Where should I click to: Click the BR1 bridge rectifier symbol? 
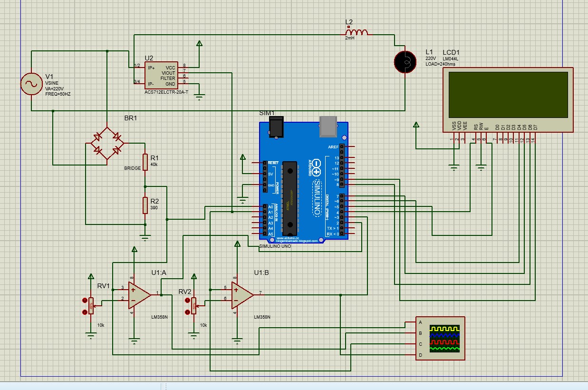(107, 143)
